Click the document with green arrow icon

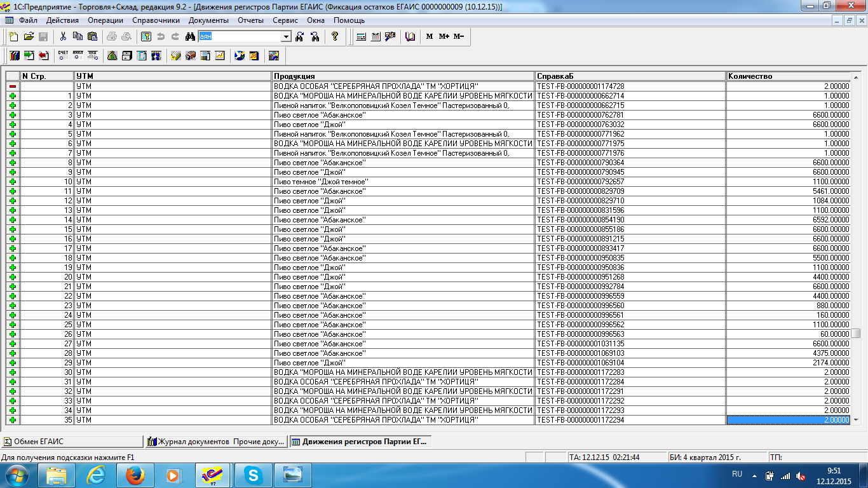[x=29, y=55]
